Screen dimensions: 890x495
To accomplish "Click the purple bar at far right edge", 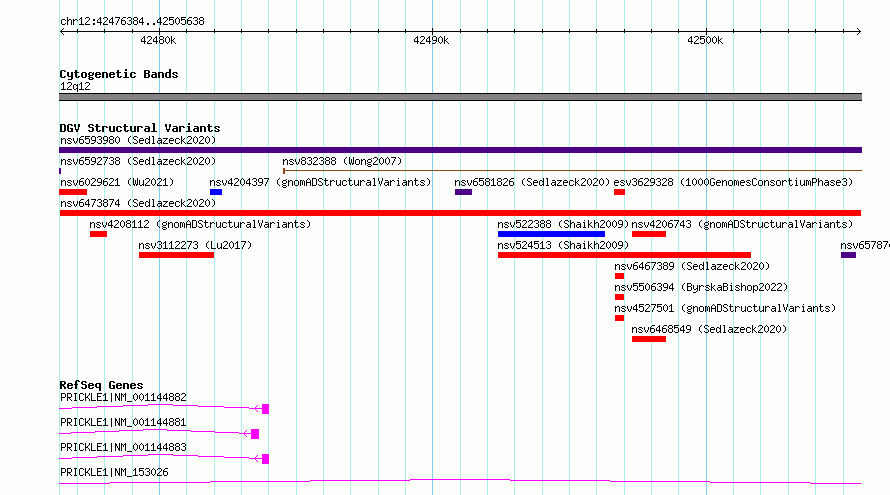I will click(848, 255).
